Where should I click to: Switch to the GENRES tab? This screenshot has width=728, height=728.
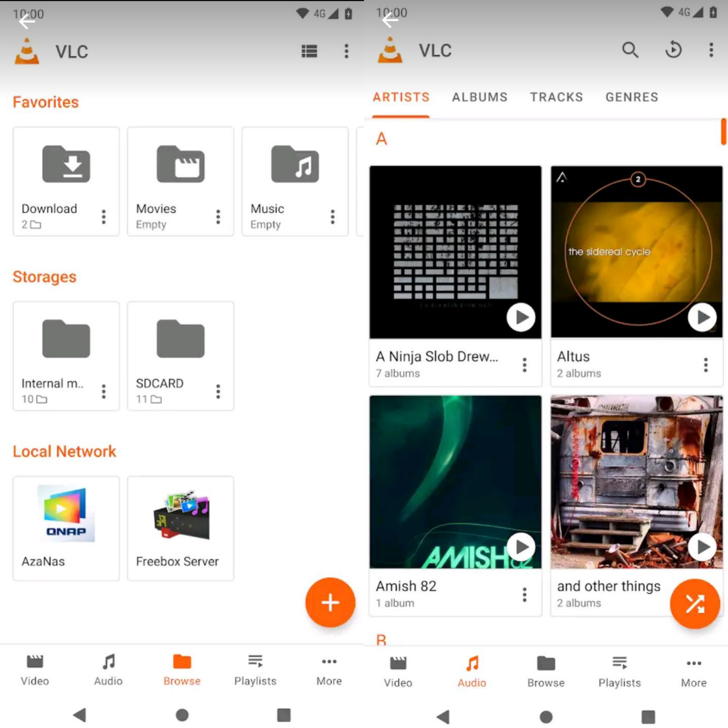click(632, 97)
